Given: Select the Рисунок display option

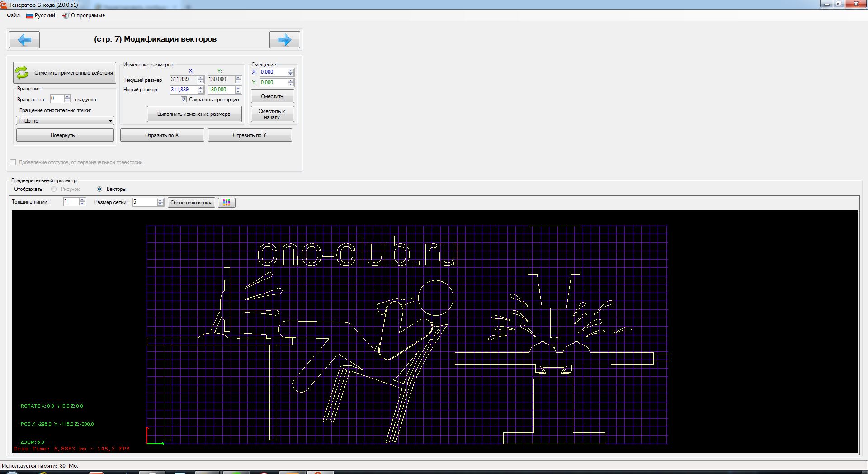Looking at the screenshot, I should [54, 189].
